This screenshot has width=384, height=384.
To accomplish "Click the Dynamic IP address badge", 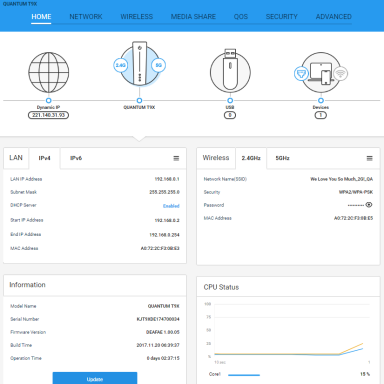I will click(49, 115).
